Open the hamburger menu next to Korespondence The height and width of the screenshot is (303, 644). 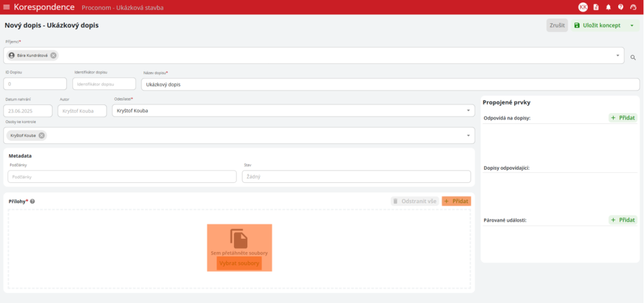pos(7,7)
